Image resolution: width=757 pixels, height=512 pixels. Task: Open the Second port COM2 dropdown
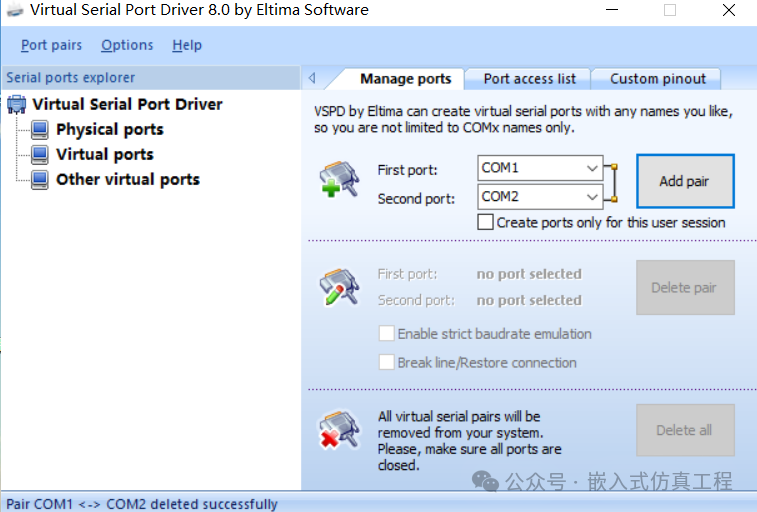pos(592,197)
